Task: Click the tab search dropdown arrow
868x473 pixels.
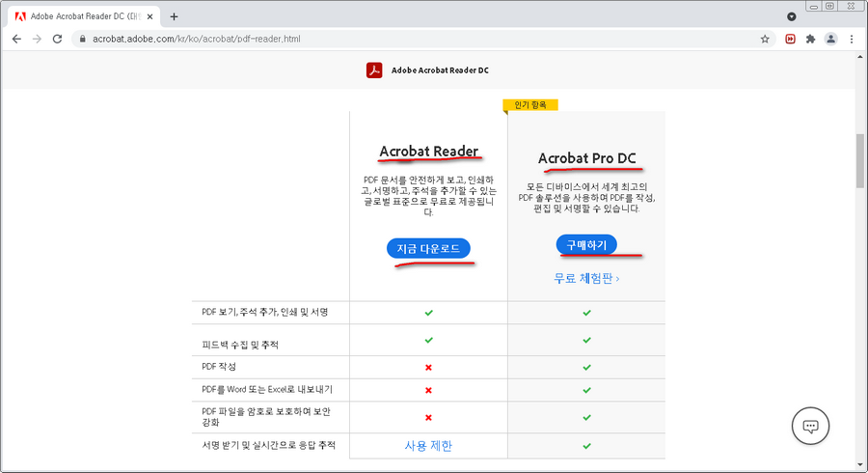Action: point(792,16)
